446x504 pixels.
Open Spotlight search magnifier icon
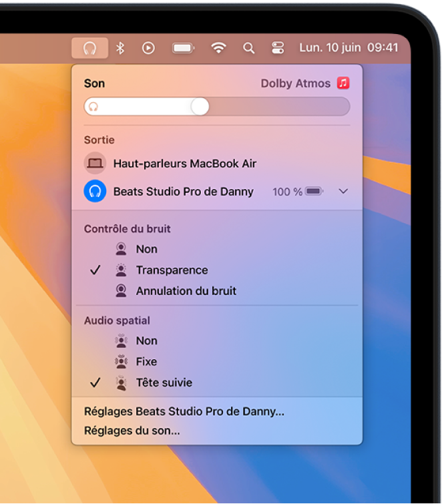point(248,48)
